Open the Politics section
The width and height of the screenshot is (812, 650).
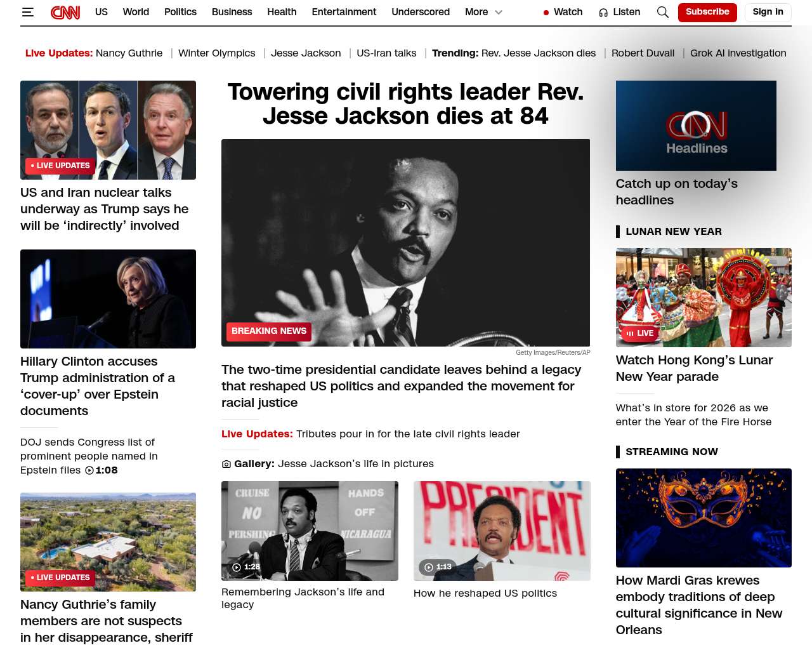(180, 12)
